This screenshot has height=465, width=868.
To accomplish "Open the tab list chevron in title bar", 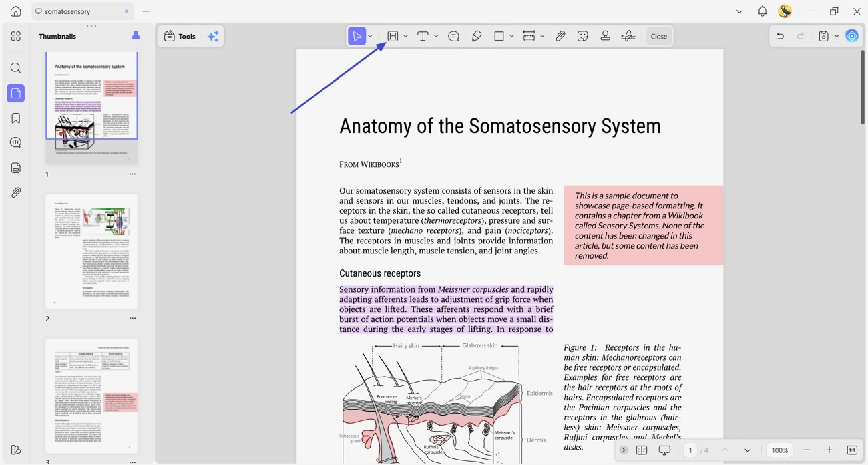I will (x=739, y=11).
